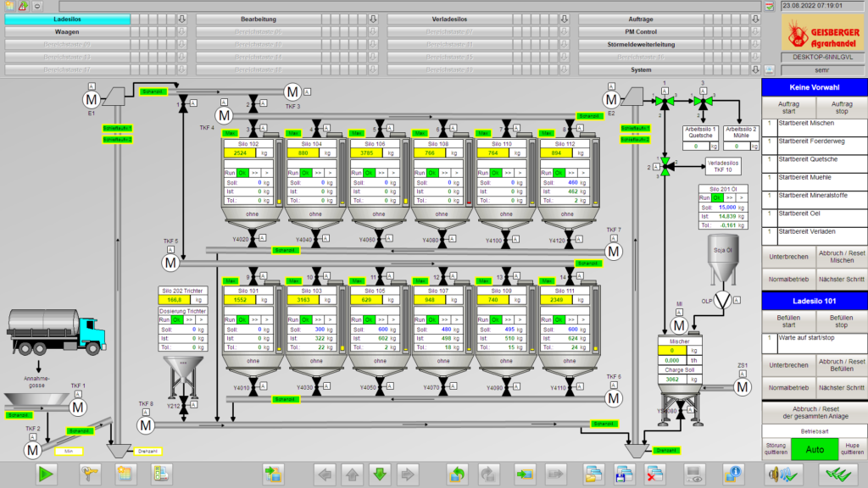Viewport: 868px width, 488px height.
Task: Expand the Bearbeitung dropdown arrow
Action: 373,19
